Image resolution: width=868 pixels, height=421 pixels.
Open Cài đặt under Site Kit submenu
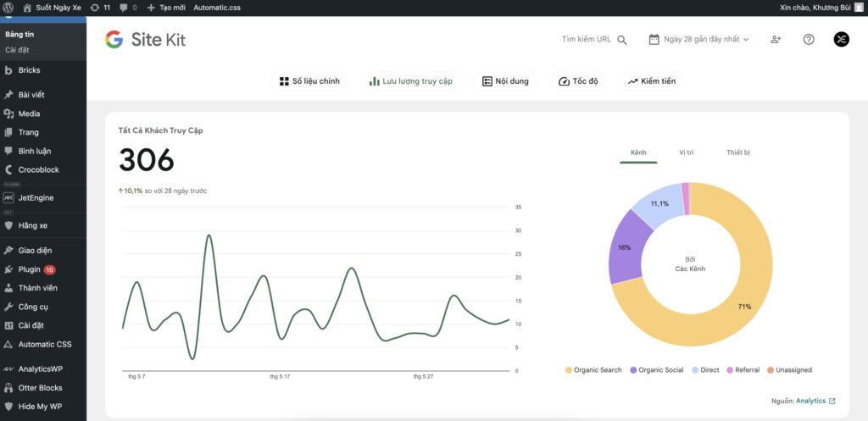17,50
